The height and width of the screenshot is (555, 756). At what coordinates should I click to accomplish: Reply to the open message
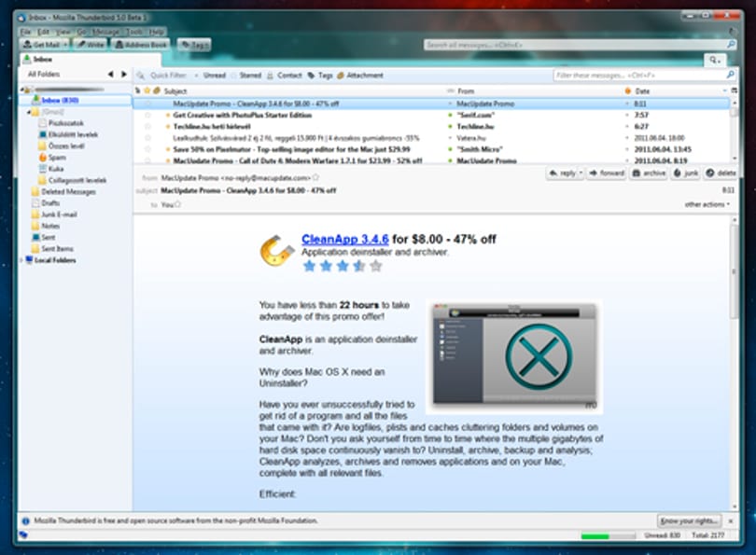click(563, 173)
